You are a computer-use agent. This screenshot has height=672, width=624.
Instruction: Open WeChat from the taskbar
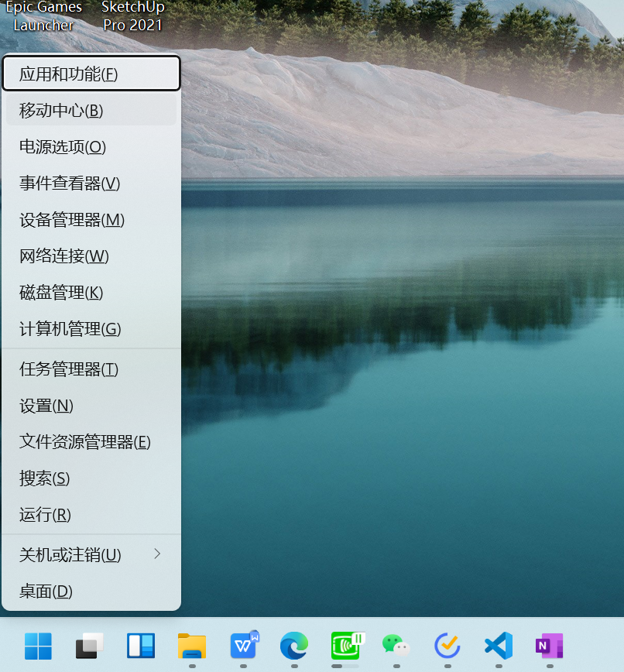coord(395,646)
